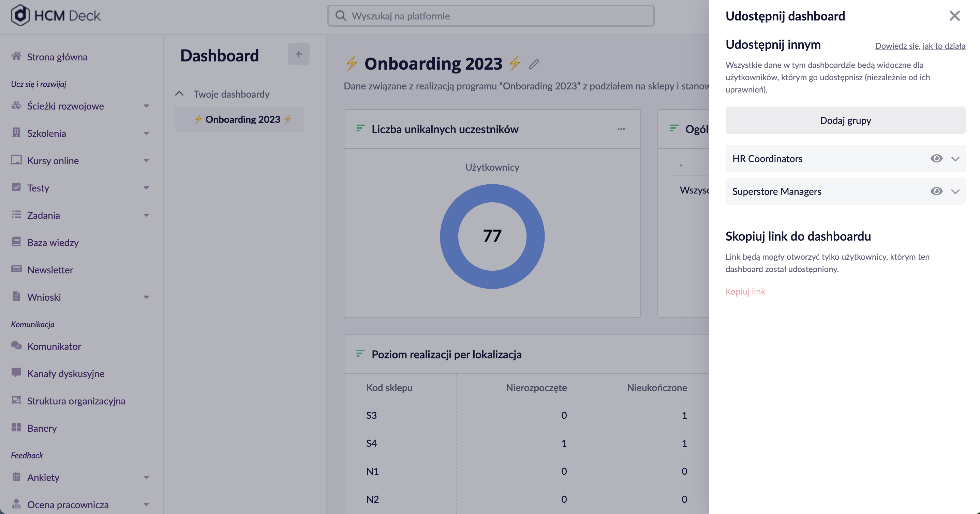The image size is (980, 514).
Task: Open the three-dots menu on Liczba unikalnych uczestników
Action: 621,129
